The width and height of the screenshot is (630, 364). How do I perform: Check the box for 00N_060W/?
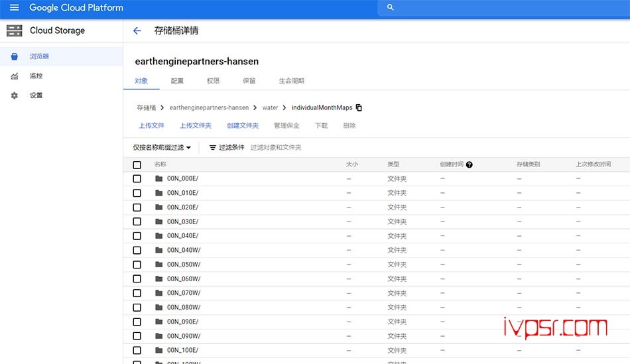pyautogui.click(x=137, y=279)
